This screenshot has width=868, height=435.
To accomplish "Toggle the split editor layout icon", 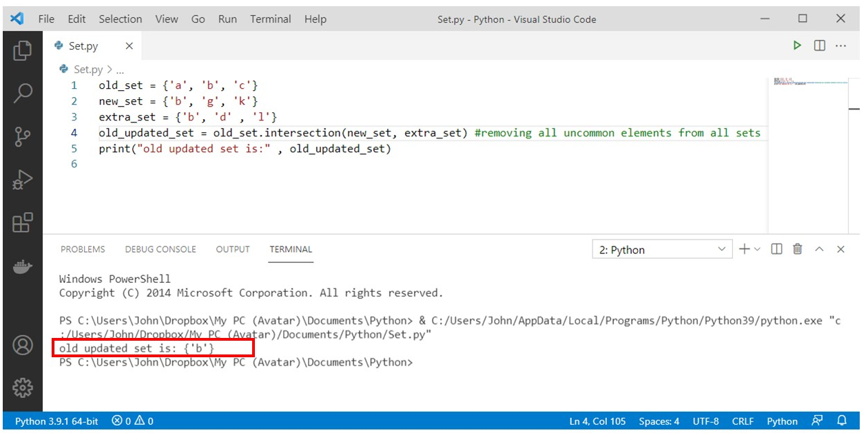I will (820, 45).
